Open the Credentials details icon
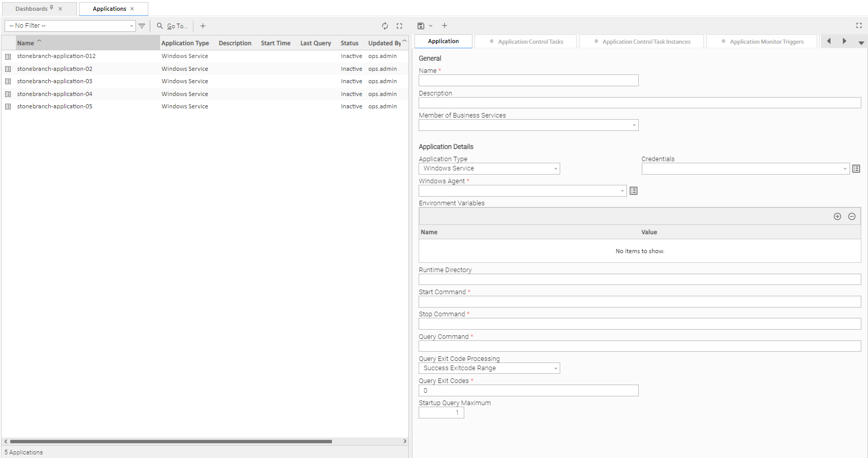The width and height of the screenshot is (868, 458). pyautogui.click(x=856, y=169)
